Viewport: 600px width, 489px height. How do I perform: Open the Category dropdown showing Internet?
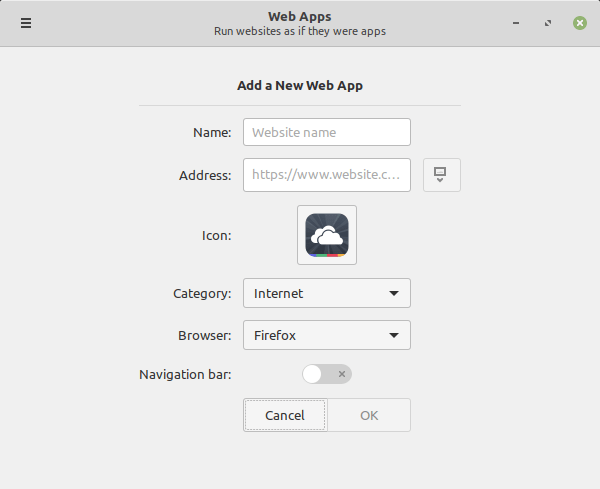pos(327,293)
